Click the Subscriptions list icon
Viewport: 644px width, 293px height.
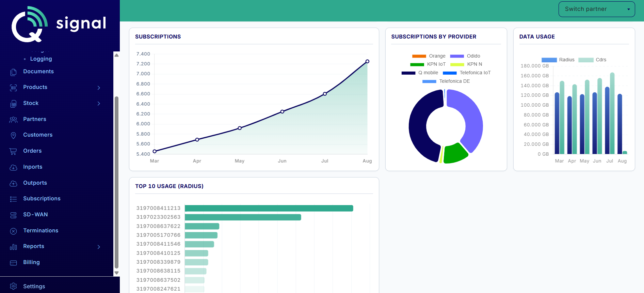(13, 199)
